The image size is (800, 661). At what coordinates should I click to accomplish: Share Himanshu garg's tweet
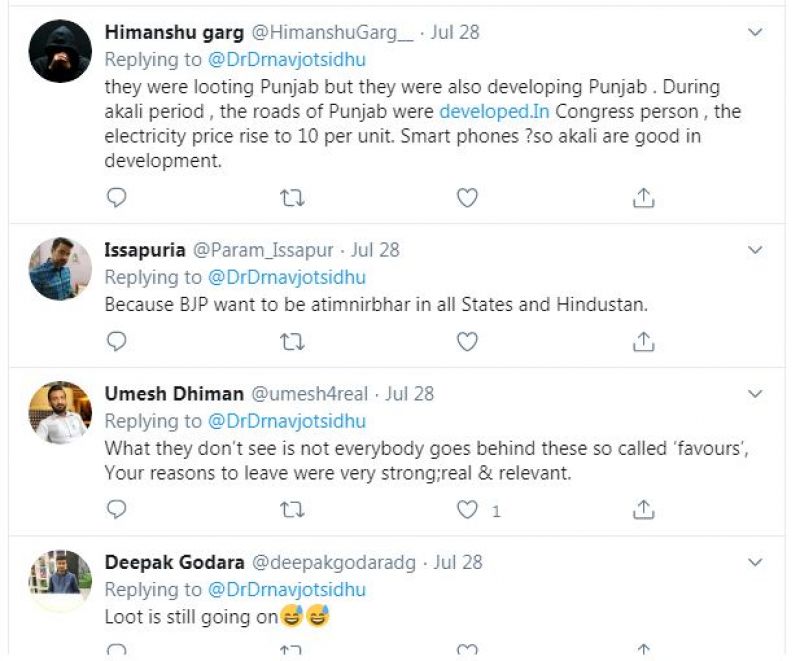point(644,198)
